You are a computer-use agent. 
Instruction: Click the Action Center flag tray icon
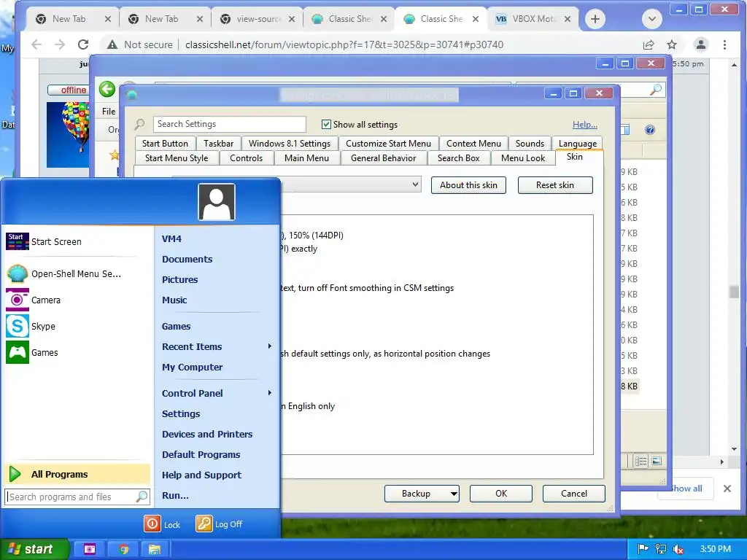coord(643,549)
